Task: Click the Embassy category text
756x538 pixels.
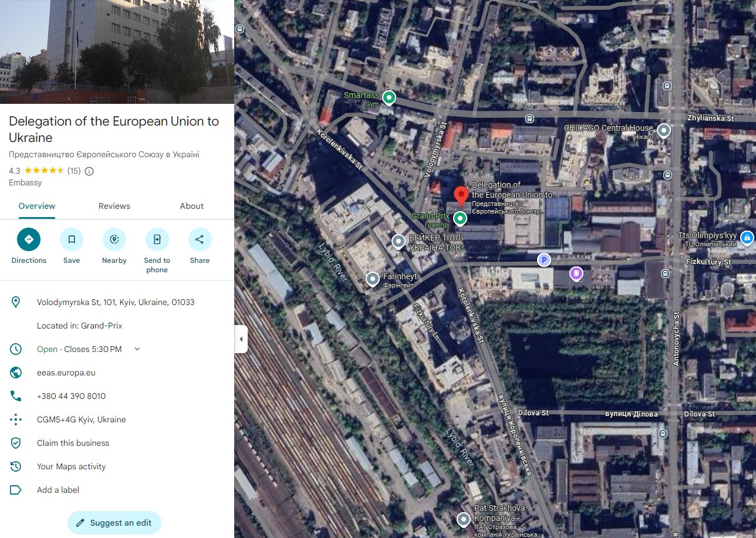Action: [25, 182]
